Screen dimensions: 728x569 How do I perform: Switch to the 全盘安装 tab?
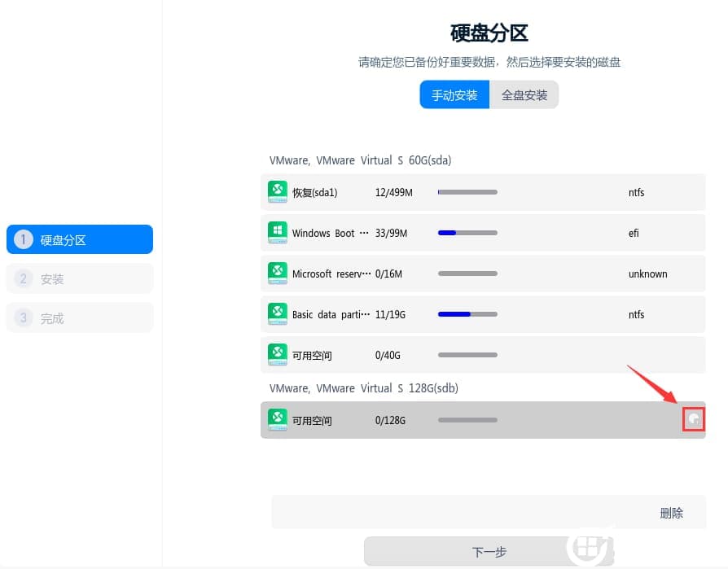524,94
